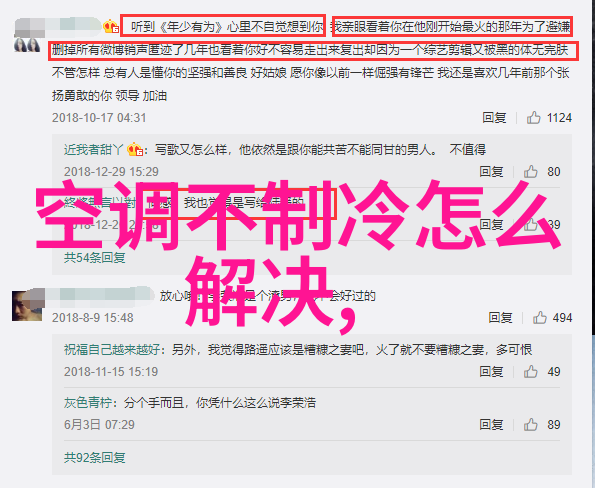Screen dimensions: 595x488
Task: Reply to 祝福自己越来越好's comment
Action: point(491,372)
